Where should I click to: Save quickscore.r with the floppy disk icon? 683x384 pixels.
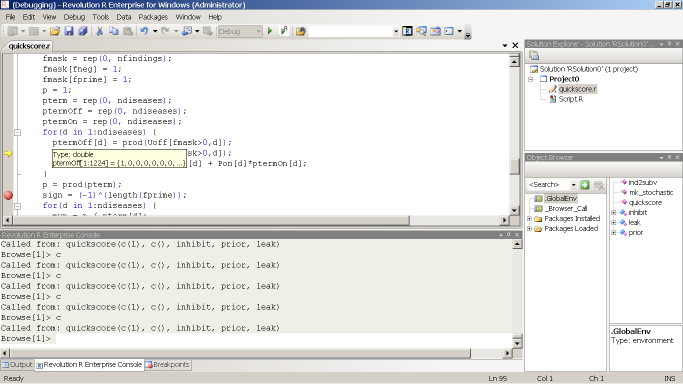(x=69, y=31)
